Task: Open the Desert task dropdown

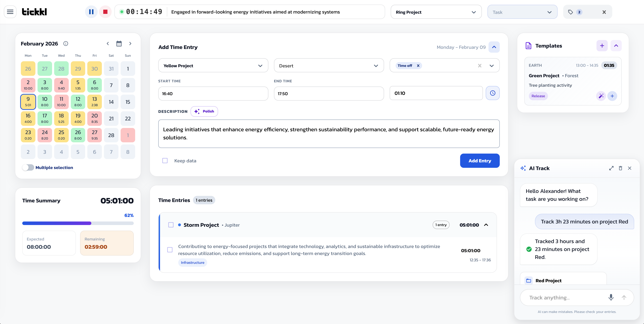Action: pos(329,66)
